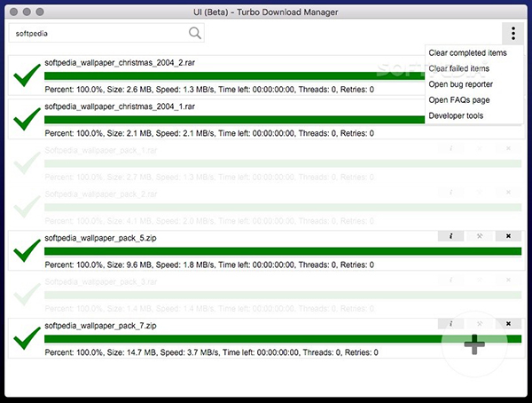Click the search magnifier icon

tap(195, 33)
